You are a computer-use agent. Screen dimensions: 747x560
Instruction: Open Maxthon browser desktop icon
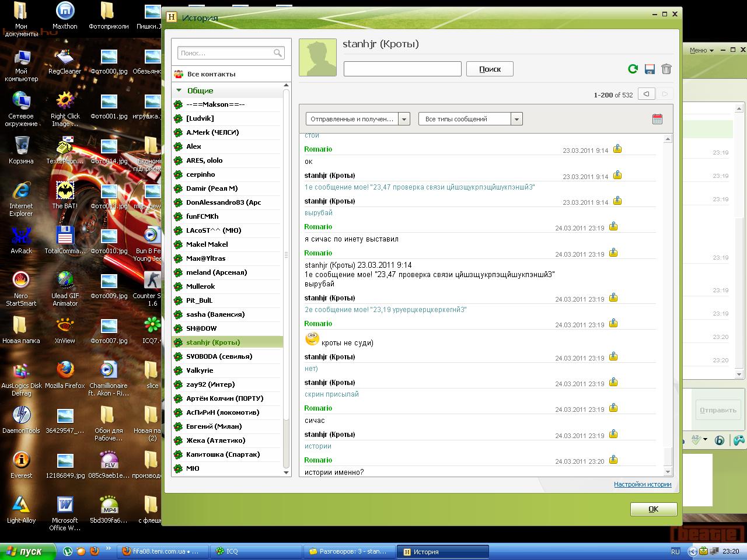[x=65, y=16]
